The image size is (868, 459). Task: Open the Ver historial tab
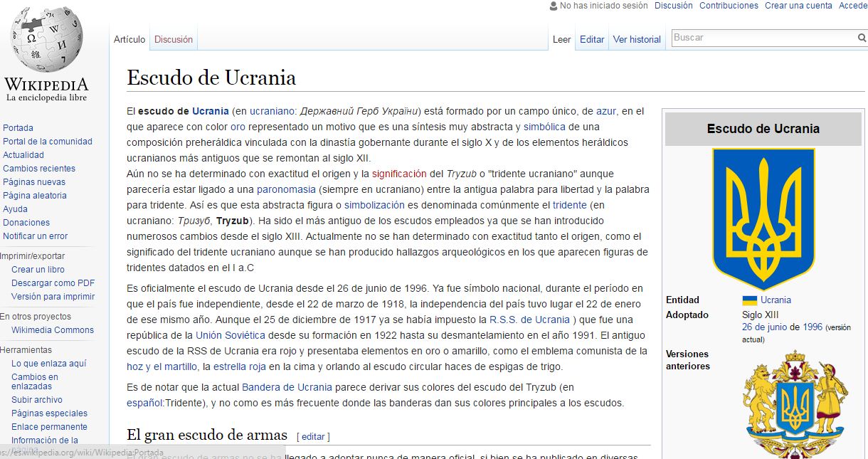point(637,40)
